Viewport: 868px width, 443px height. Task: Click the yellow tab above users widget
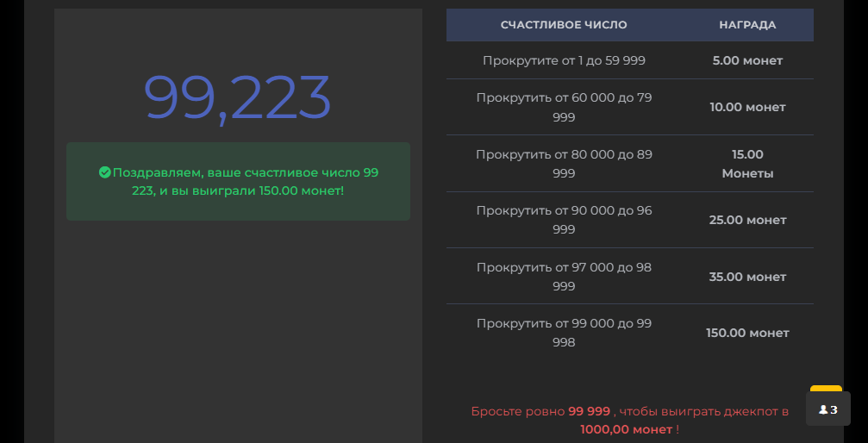[826, 388]
